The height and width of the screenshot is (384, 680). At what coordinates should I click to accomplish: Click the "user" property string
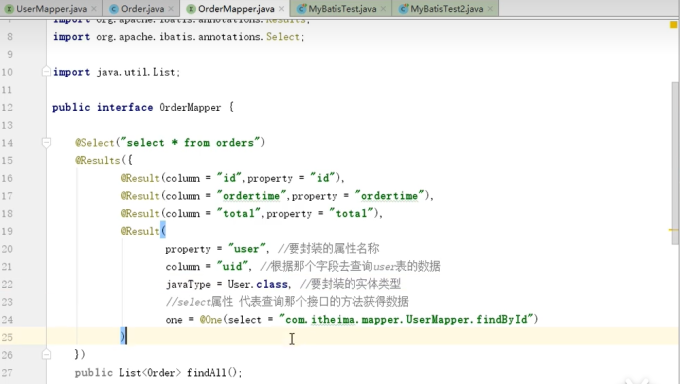click(x=246, y=249)
